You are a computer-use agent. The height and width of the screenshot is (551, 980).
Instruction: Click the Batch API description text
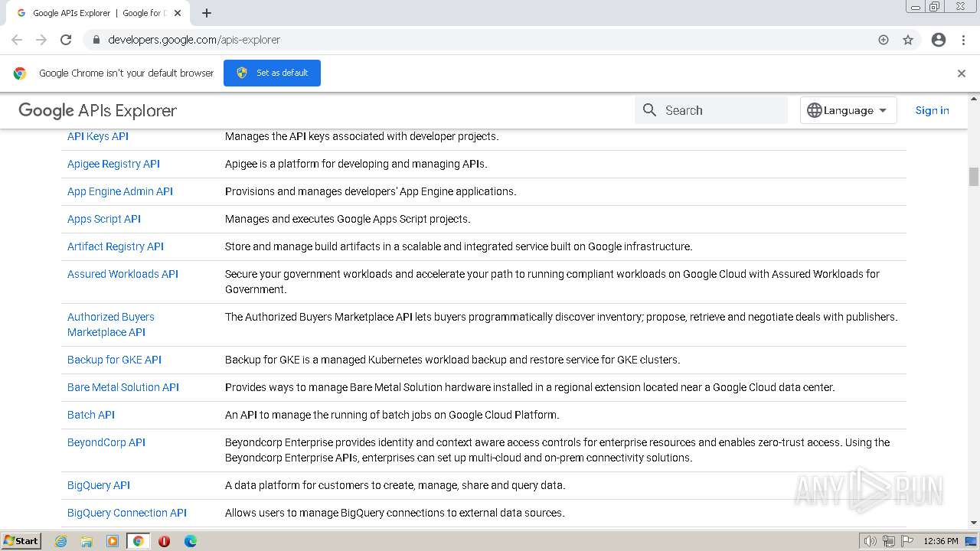pyautogui.click(x=392, y=415)
